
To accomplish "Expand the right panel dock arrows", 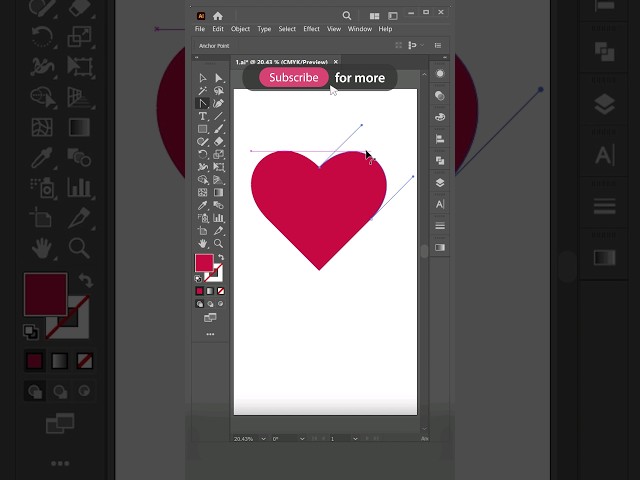I will coord(444,58).
